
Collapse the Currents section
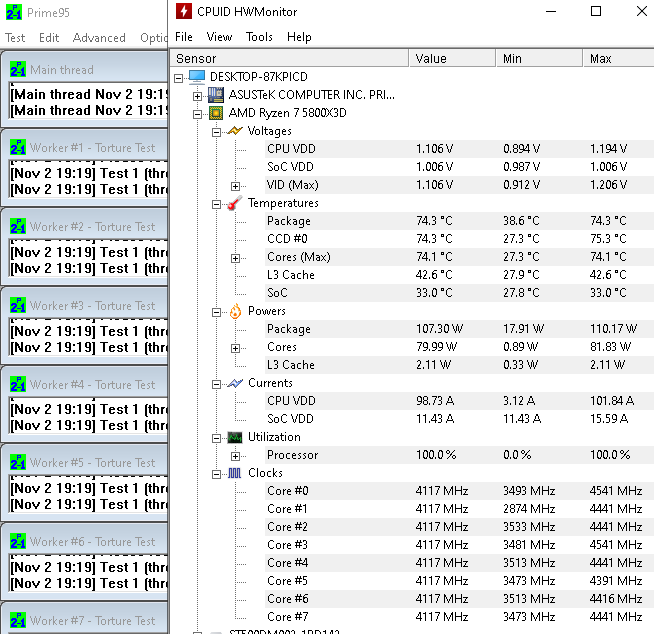[x=216, y=384]
